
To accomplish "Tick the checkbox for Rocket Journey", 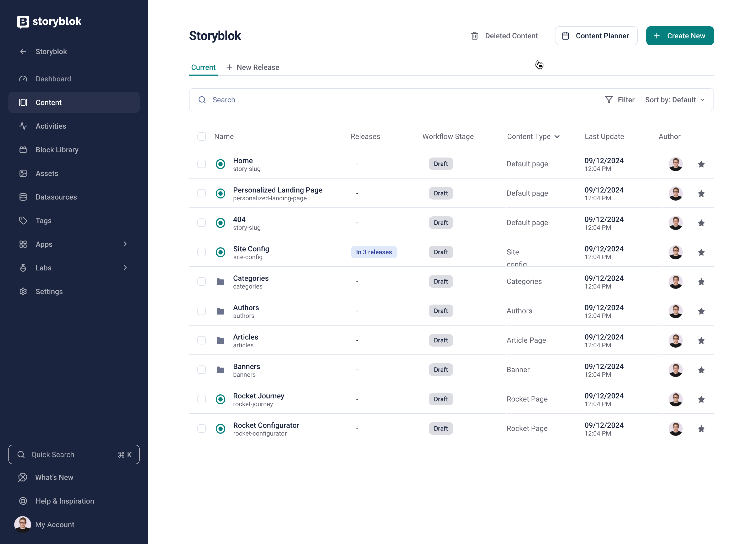I will pyautogui.click(x=201, y=399).
